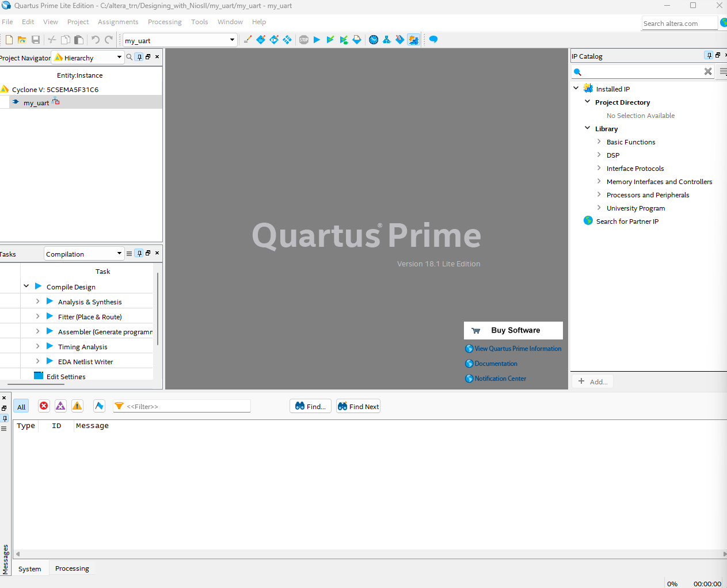Clear the IP Catalog search with X

(708, 71)
